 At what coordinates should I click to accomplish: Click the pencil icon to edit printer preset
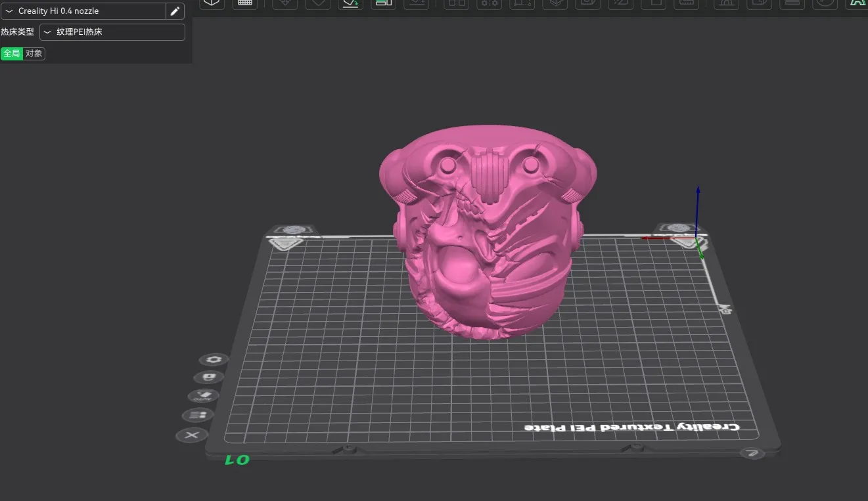coord(175,11)
